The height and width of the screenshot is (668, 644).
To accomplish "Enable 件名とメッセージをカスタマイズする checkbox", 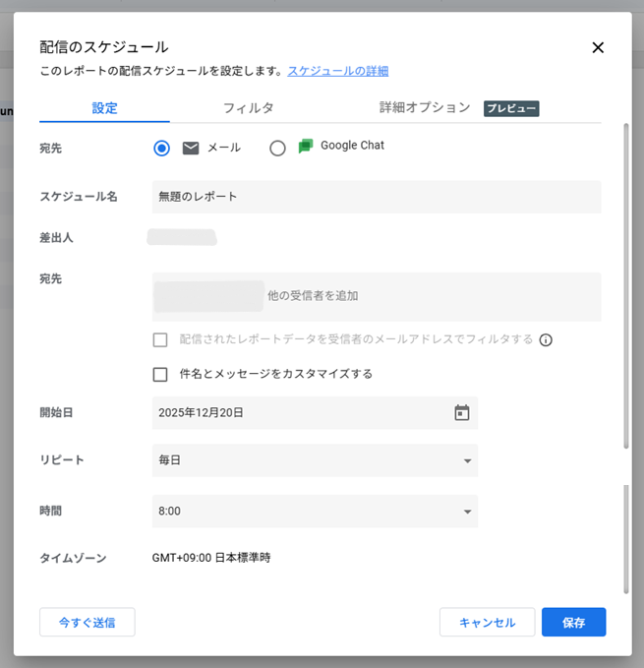I will [x=160, y=374].
